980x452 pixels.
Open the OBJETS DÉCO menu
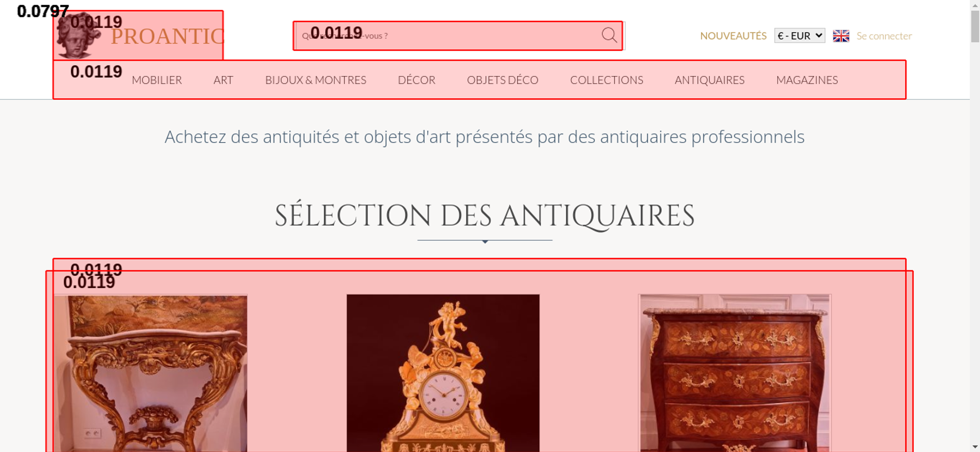[503, 80]
